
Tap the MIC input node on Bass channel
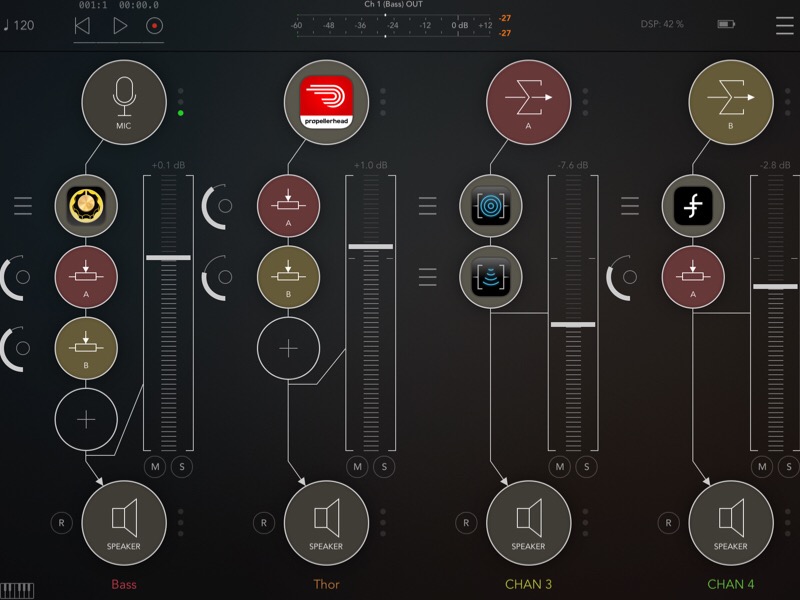pyautogui.click(x=124, y=101)
